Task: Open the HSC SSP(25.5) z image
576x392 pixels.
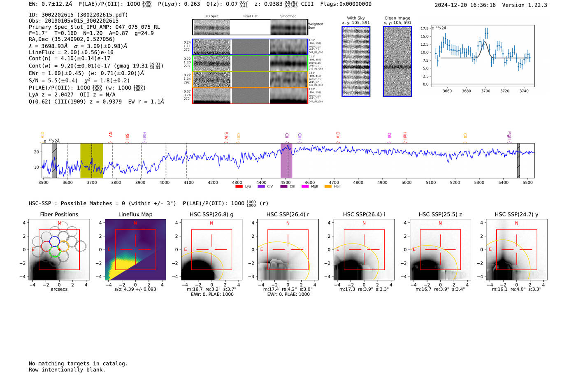Action: [440, 250]
